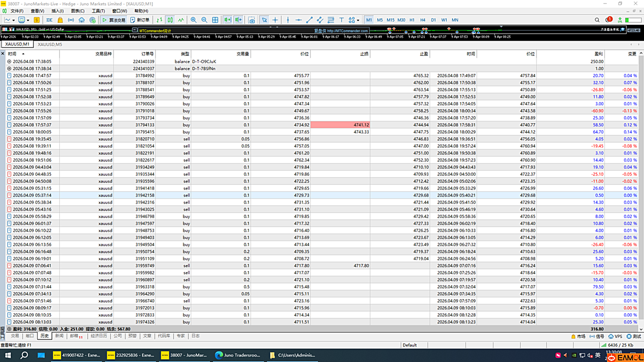The width and height of the screenshot is (644, 362).
Task: Switch to the XAUUSD,M5 chart tab
Action: 50,44
